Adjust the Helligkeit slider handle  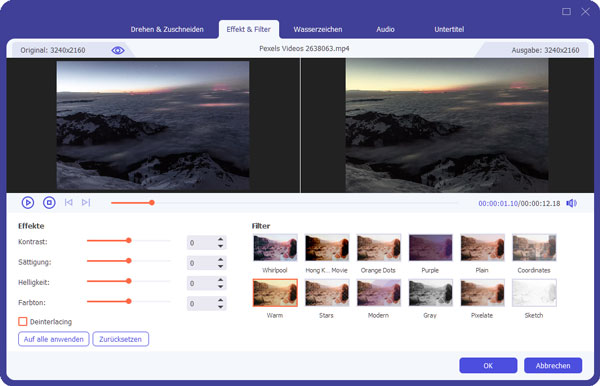pos(129,281)
